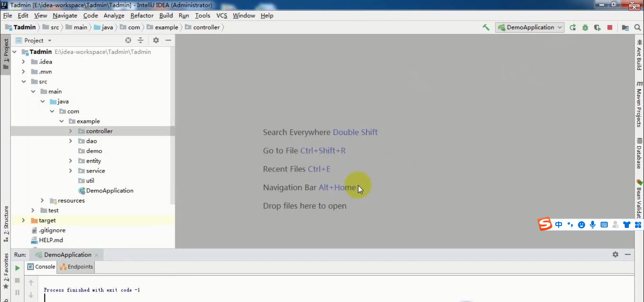The width and height of the screenshot is (644, 302).
Task: Open the File menu
Action: (8, 16)
